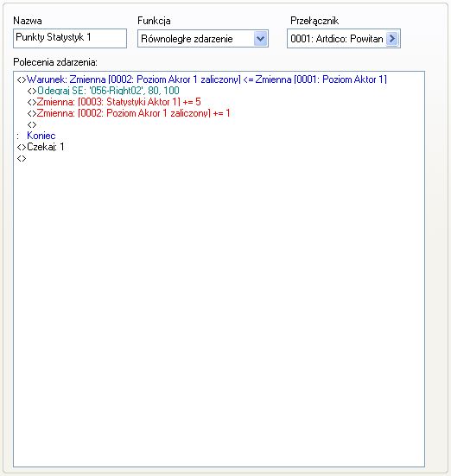The height and width of the screenshot is (476, 451).
Task: Click the Nazwa field with Punkty Statystyk 1
Action: point(70,38)
